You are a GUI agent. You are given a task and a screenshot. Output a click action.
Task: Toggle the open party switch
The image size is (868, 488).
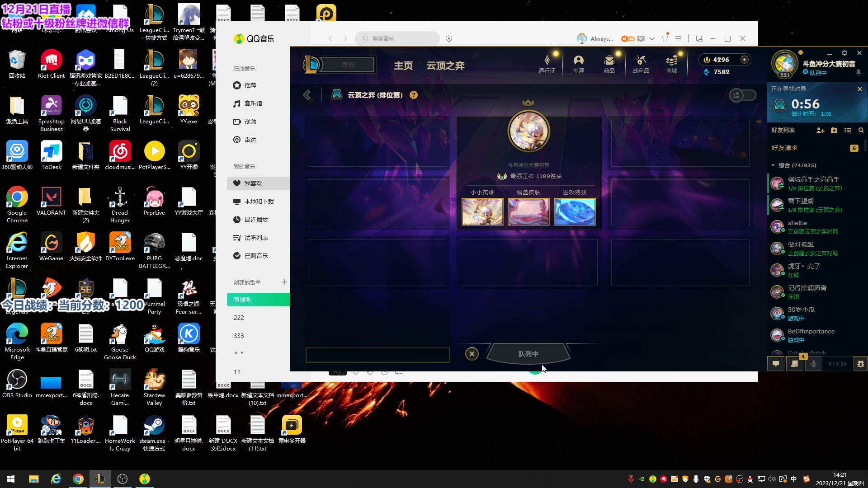click(x=742, y=95)
